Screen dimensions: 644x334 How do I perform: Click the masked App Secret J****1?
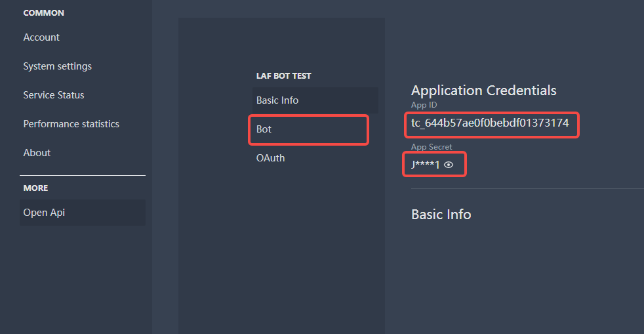[426, 165]
